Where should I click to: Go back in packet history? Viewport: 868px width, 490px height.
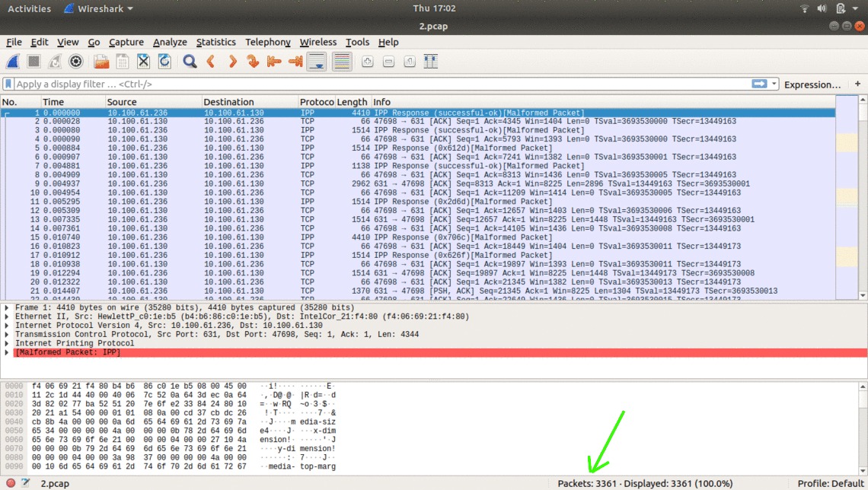(211, 62)
